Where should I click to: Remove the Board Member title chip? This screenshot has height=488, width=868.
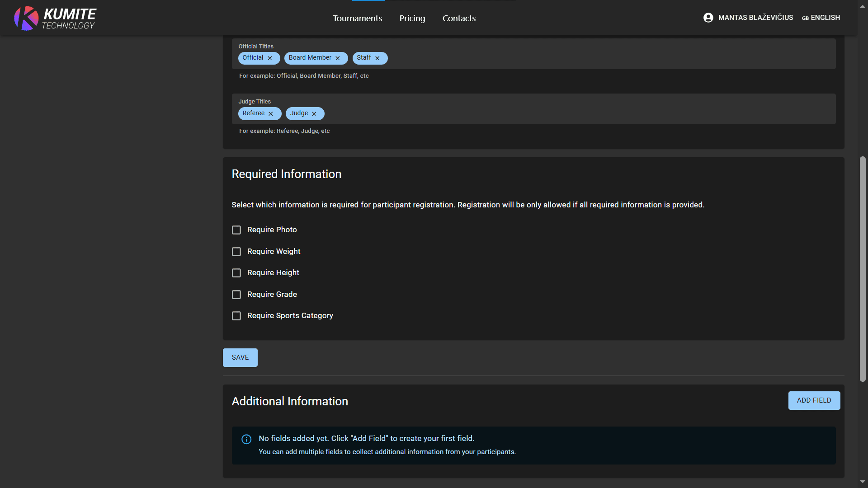(x=337, y=58)
